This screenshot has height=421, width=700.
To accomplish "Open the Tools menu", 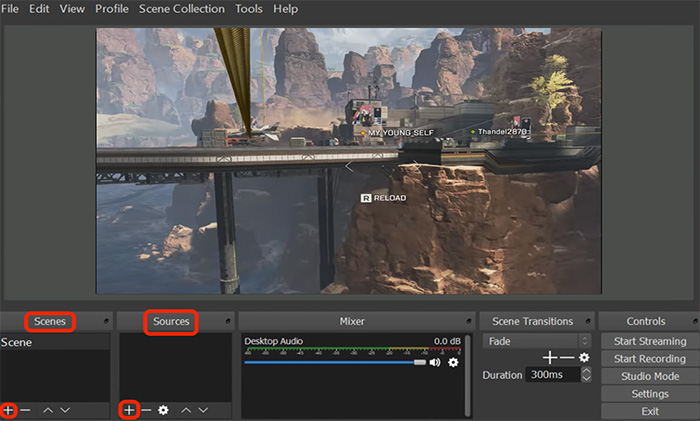I will (x=249, y=8).
